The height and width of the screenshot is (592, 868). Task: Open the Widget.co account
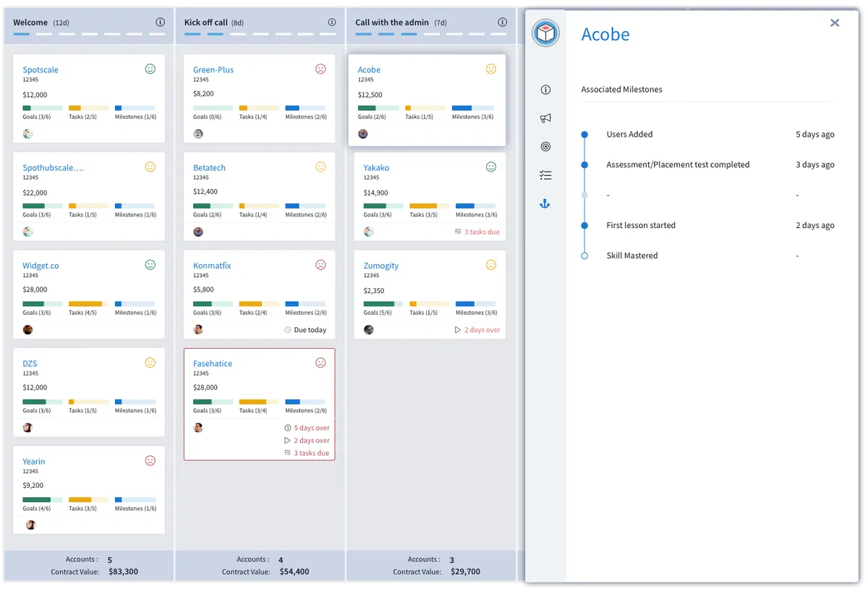41,266
